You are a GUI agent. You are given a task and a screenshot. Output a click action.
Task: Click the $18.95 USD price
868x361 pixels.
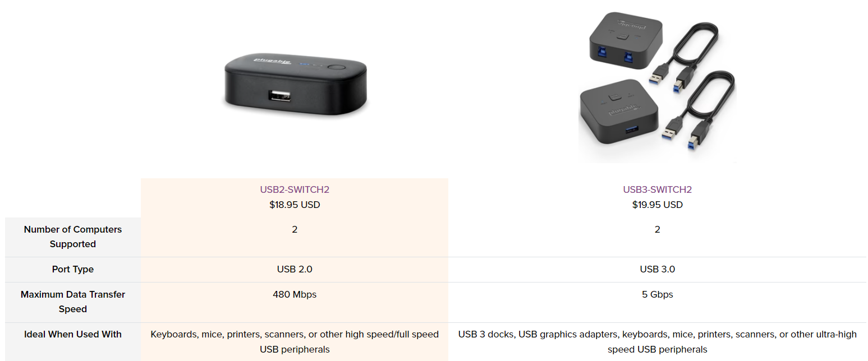tap(295, 205)
